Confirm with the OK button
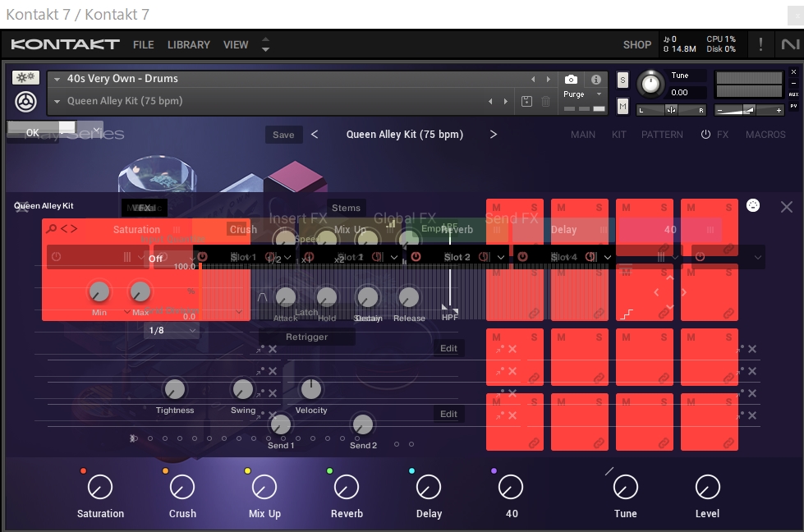The width and height of the screenshot is (804, 532). (x=32, y=132)
